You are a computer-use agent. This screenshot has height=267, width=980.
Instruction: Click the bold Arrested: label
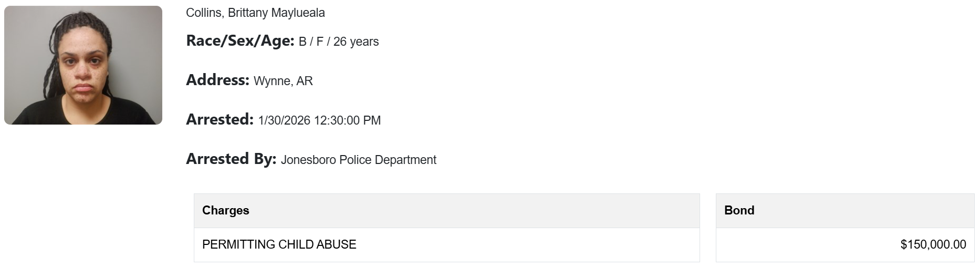point(220,119)
